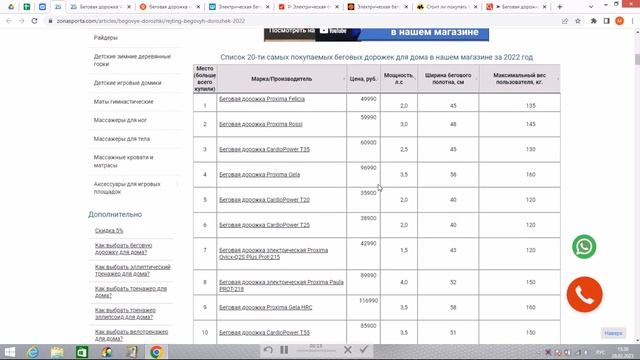Open the Windows Start button
Viewport: 640px width, 360px height.
pyautogui.click(x=10, y=352)
